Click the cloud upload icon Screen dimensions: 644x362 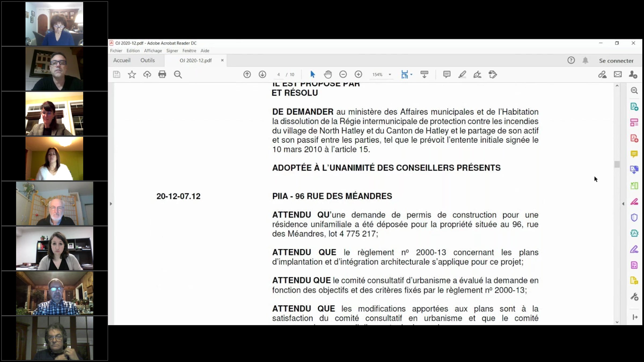point(147,75)
